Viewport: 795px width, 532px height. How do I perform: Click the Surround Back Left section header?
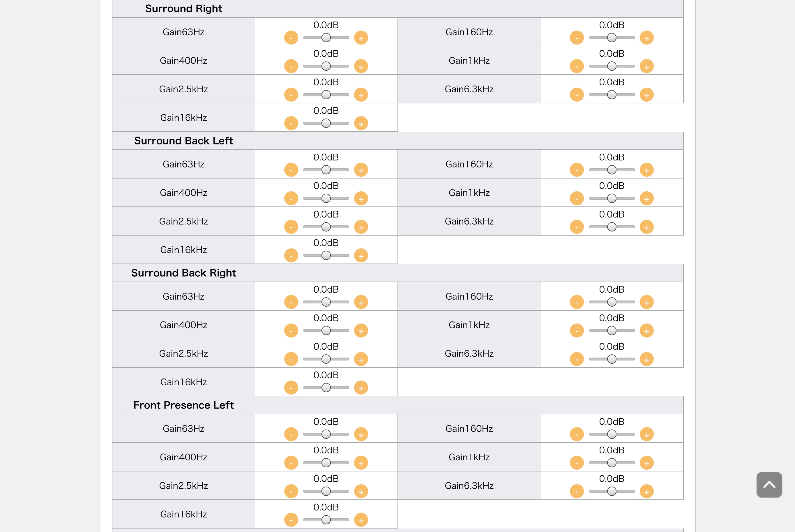[x=183, y=141]
